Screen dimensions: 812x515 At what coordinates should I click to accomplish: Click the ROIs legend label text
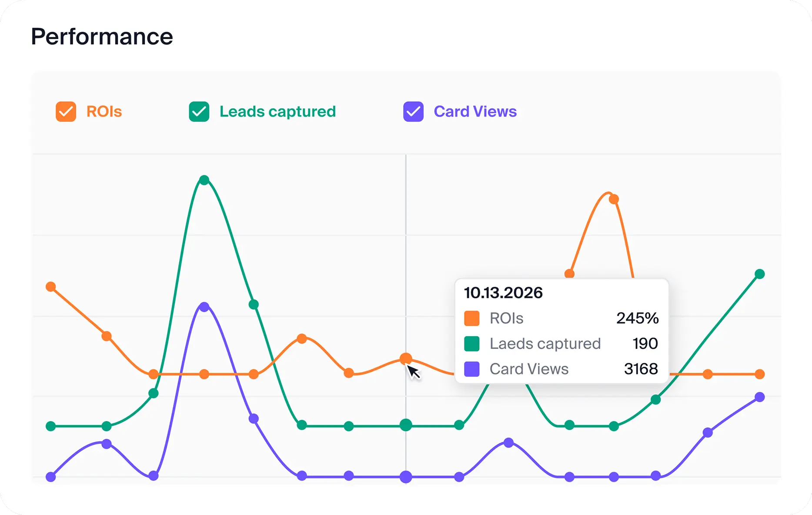(104, 112)
